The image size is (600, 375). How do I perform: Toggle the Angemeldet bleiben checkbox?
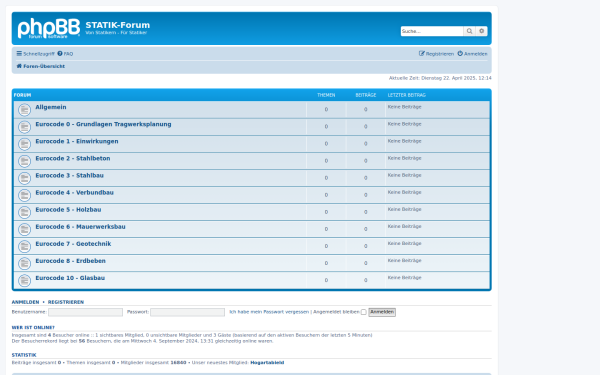tap(364, 312)
